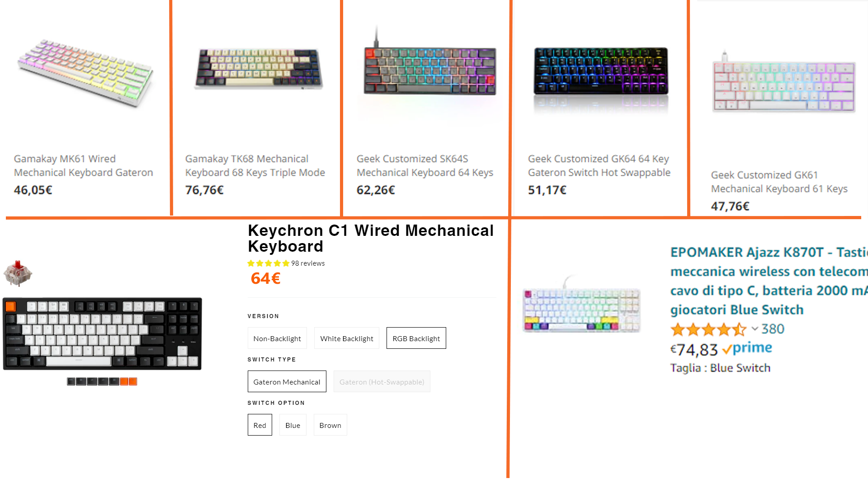The height and width of the screenshot is (488, 868).
Task: Click the Keychron C1 keyboard image
Action: pyautogui.click(x=103, y=334)
